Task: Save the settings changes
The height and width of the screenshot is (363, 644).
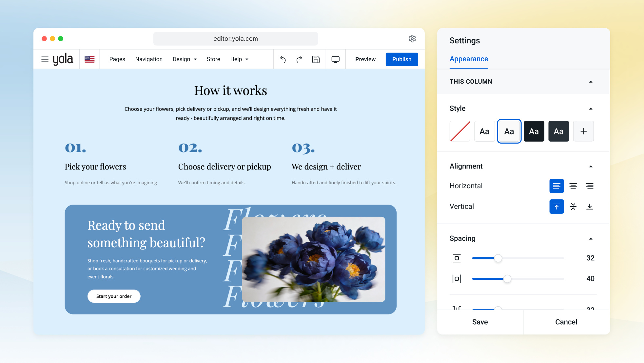Action: click(480, 322)
